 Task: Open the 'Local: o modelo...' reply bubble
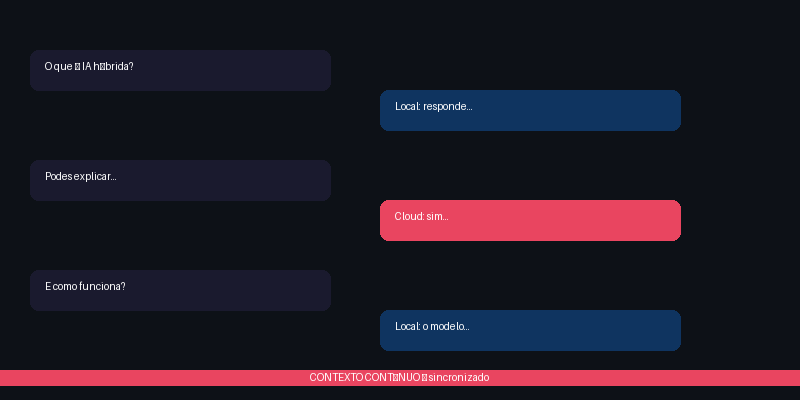click(530, 330)
